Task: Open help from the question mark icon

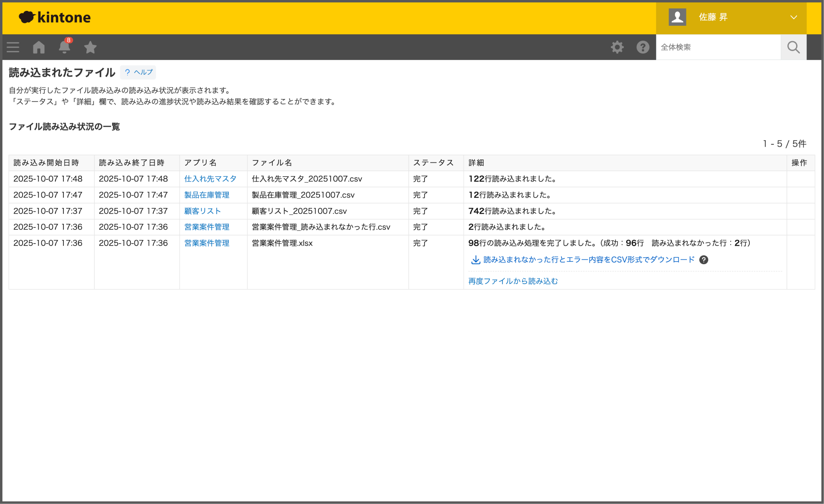Action: pyautogui.click(x=642, y=47)
